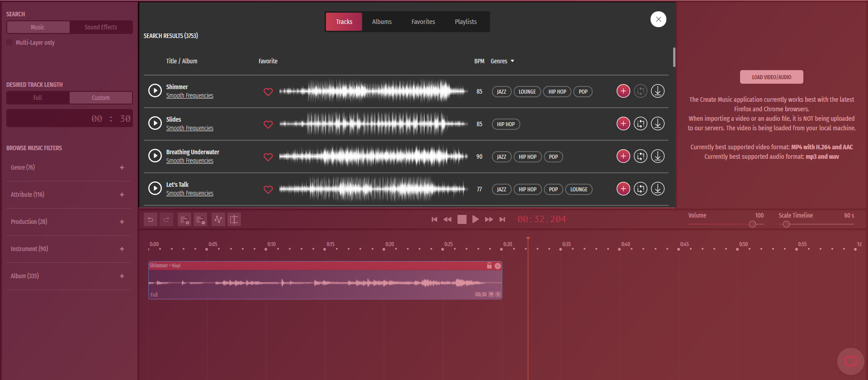868x380 pixels.
Task: Favorite the Breathing Underwater track
Action: pos(268,157)
